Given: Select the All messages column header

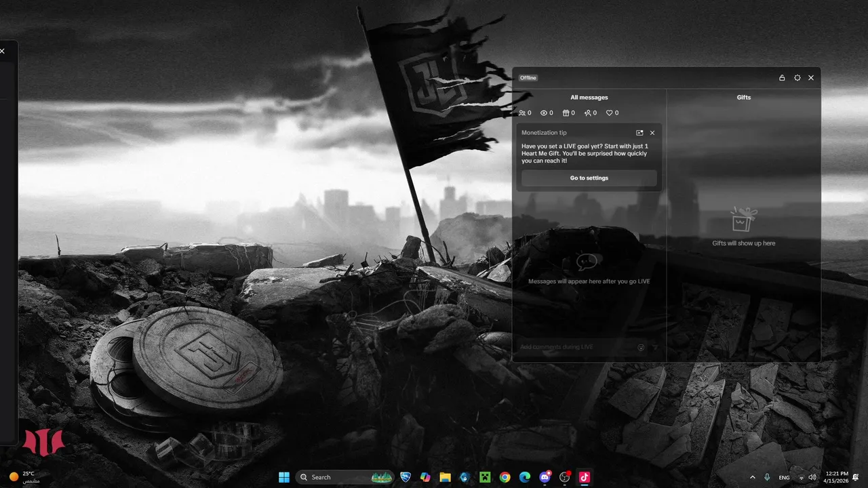Looking at the screenshot, I should 589,98.
